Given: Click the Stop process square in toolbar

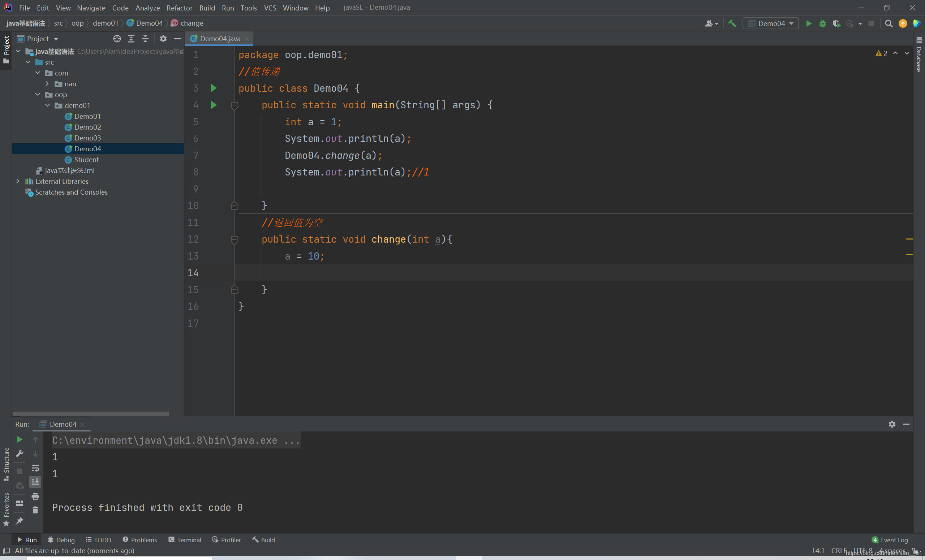Looking at the screenshot, I should [871, 23].
